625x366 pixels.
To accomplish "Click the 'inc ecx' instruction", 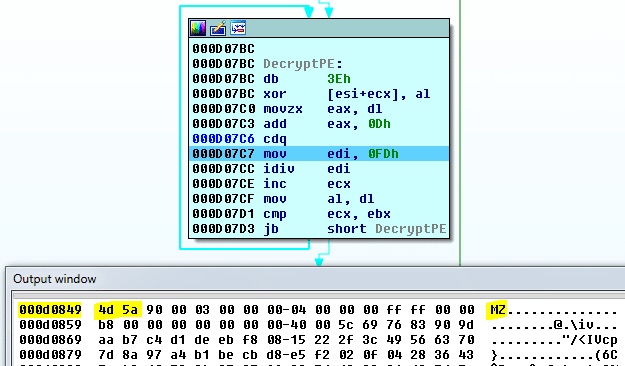I will coord(319,184).
